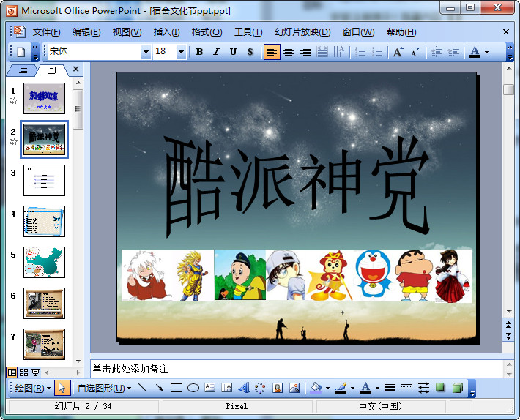520x420 pixels.
Task: Open 幻灯片放映(D) menu
Action: 302,32
